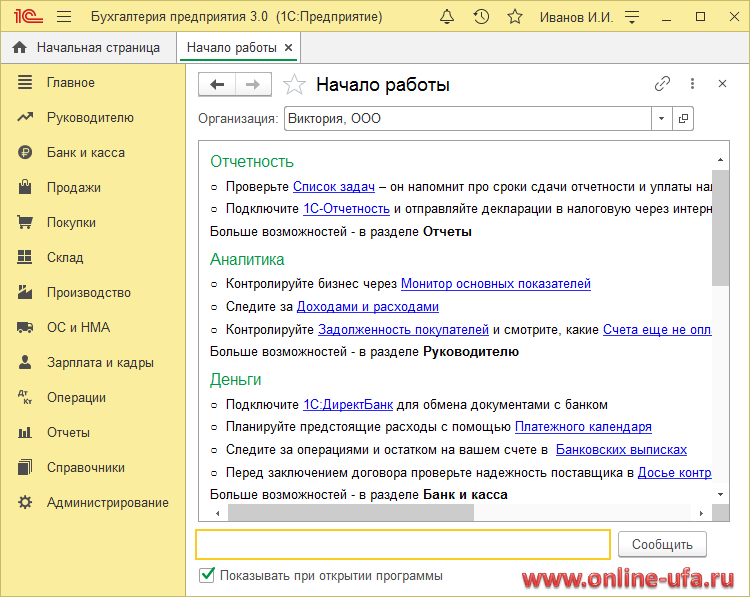The image size is (750, 597).
Task: Open service menu next to Иванов И.И.
Action: [632, 17]
